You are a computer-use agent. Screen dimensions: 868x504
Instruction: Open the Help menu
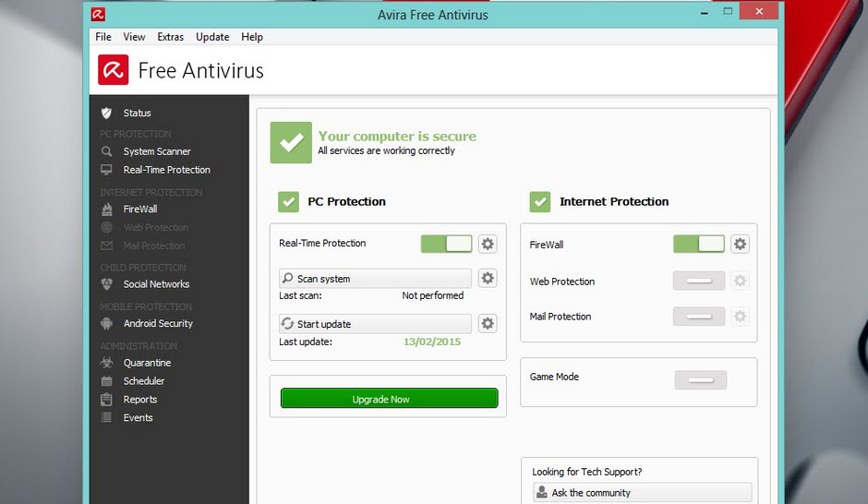coord(252,37)
